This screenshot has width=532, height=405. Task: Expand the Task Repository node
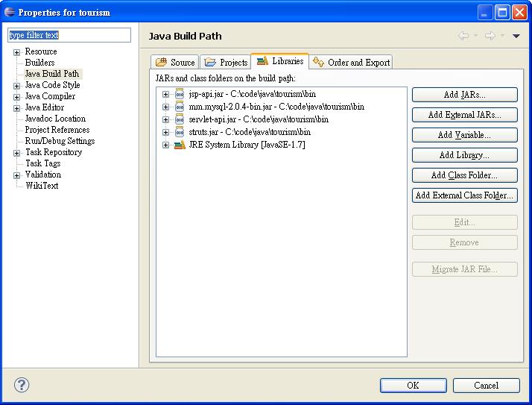click(x=16, y=153)
